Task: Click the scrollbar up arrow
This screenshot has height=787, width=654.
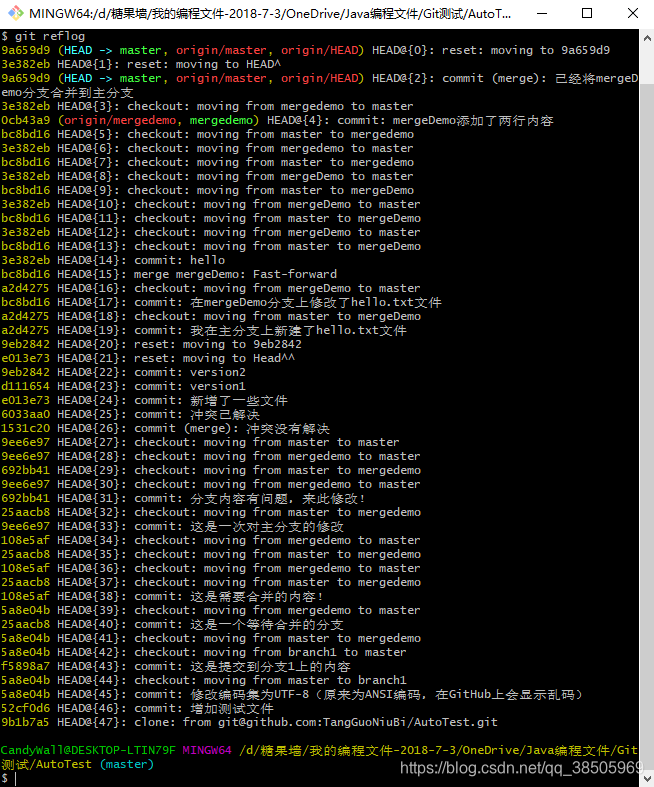Action: (646, 38)
